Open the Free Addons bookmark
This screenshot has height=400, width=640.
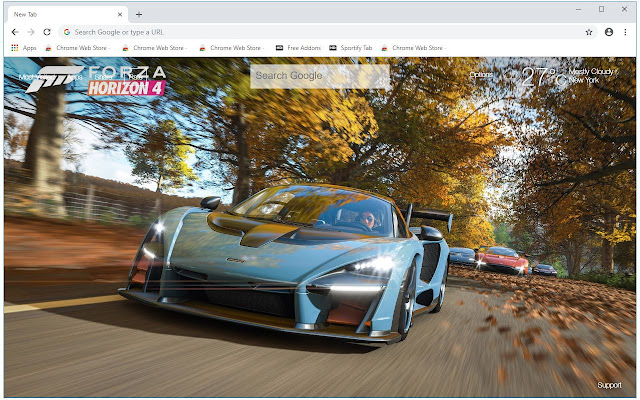[x=298, y=48]
